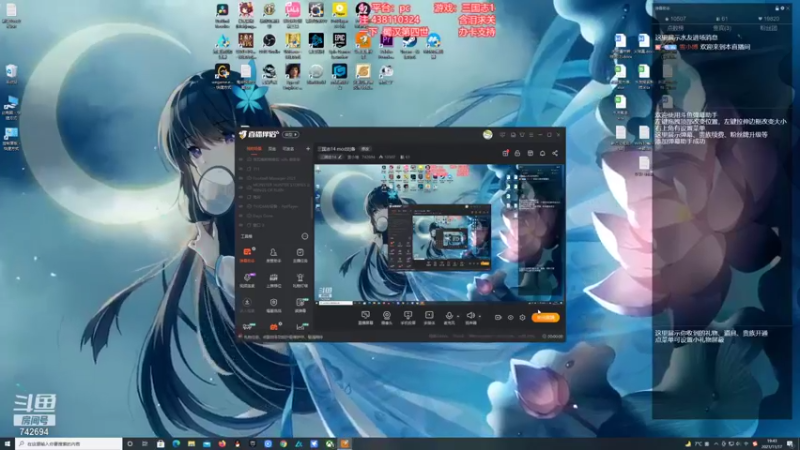Open the first tab in the danmaku overlay
This screenshot has height=450, width=800.
point(676,29)
